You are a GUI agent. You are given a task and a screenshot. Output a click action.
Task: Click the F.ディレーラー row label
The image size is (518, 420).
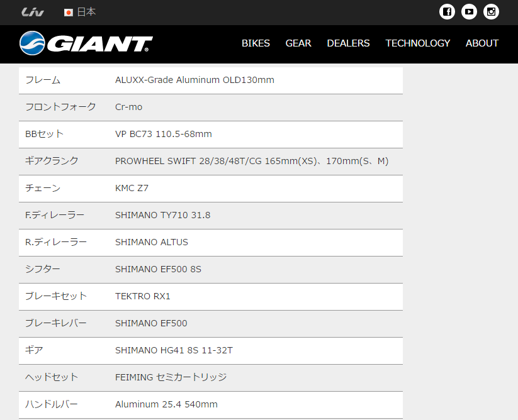click(x=55, y=215)
